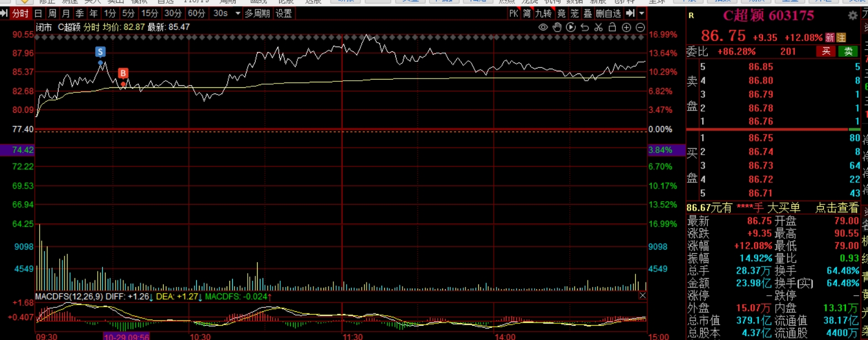Toggle the PK compare button
Viewport: 868px width, 340px height.
[513, 13]
